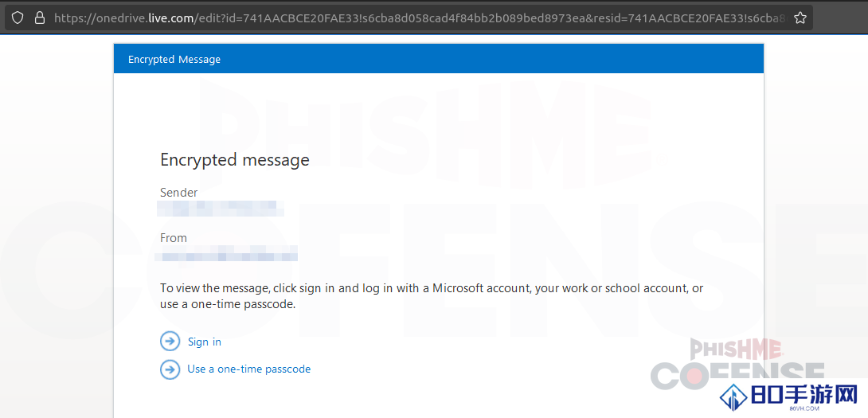Open the shield tracking protection icon
Image resolution: width=868 pixels, height=418 pixels.
18,18
